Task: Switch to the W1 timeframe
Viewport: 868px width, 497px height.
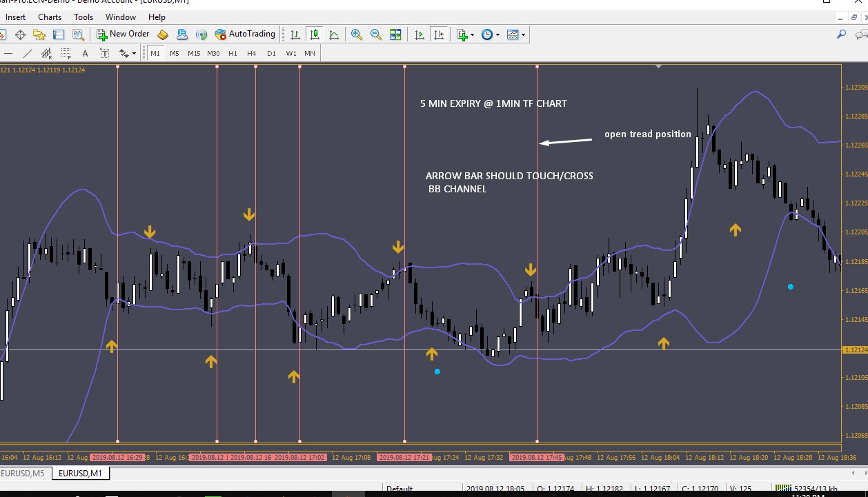Action: [x=291, y=53]
